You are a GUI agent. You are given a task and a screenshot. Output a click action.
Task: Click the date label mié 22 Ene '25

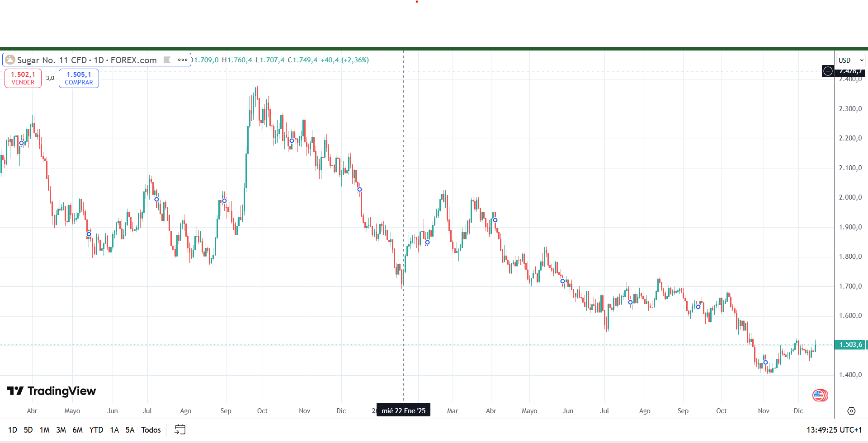[403, 410]
